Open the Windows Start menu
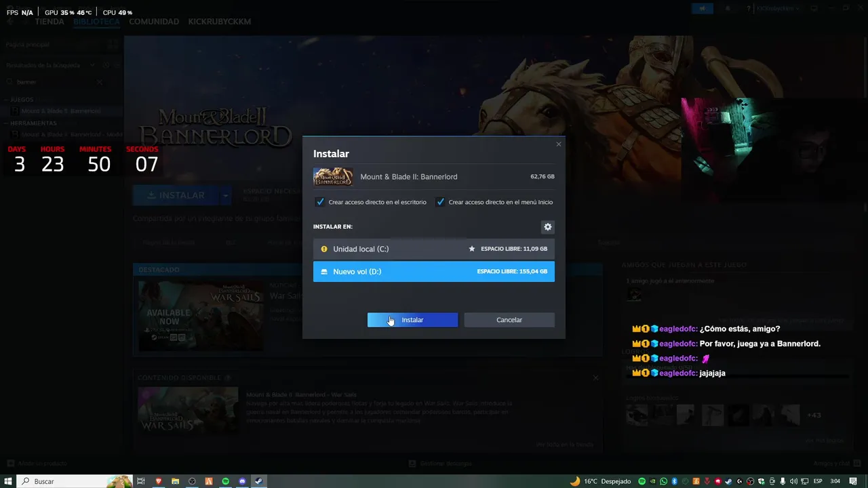This screenshot has width=868, height=488. pyautogui.click(x=9, y=481)
